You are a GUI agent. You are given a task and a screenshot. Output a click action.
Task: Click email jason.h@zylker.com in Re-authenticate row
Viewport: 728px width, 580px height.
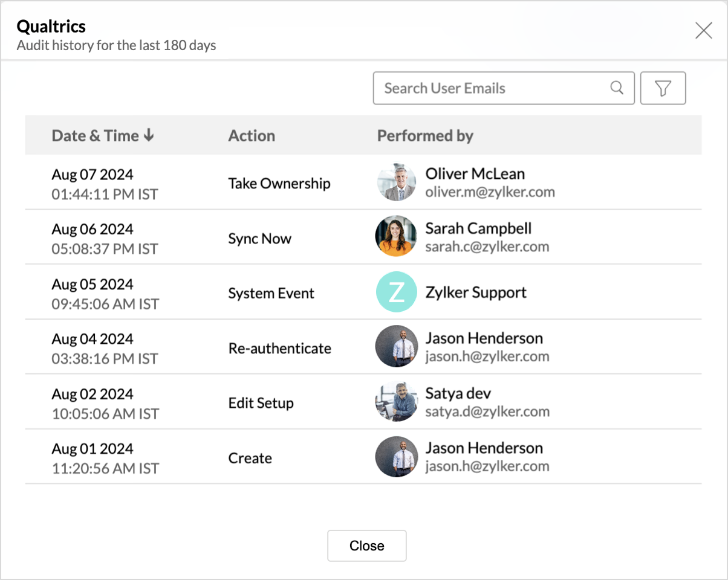click(487, 356)
